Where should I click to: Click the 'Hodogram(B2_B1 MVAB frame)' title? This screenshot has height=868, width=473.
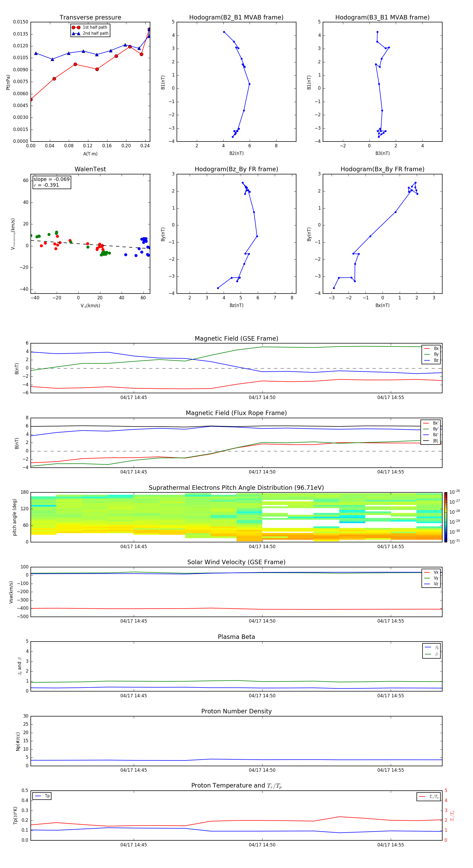(236, 17)
